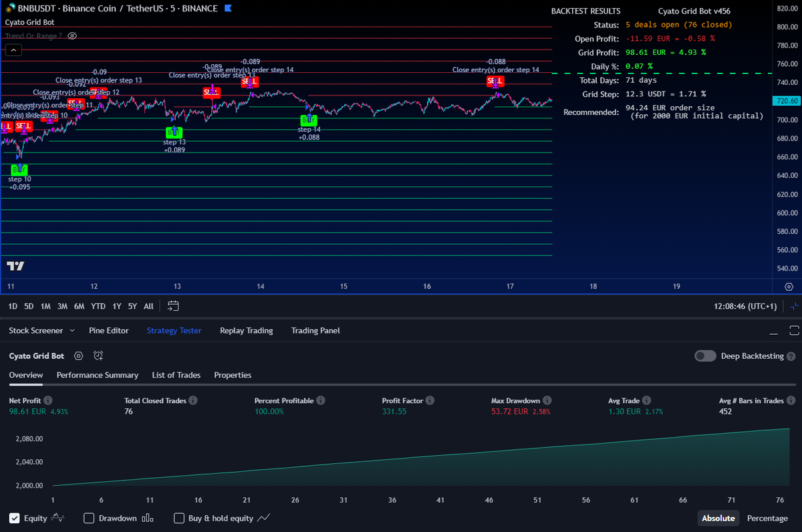This screenshot has height=532, width=802.
Task: Click the Cyato Grid Bot strategy name
Action: [37, 356]
